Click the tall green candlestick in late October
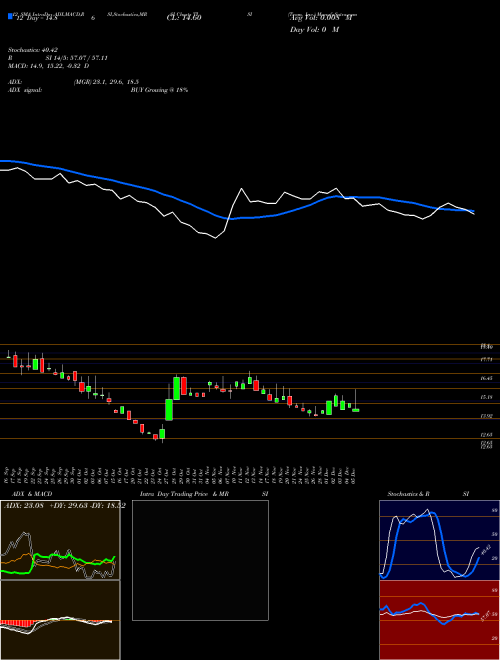The height and width of the screenshot is (660, 500). [169, 409]
